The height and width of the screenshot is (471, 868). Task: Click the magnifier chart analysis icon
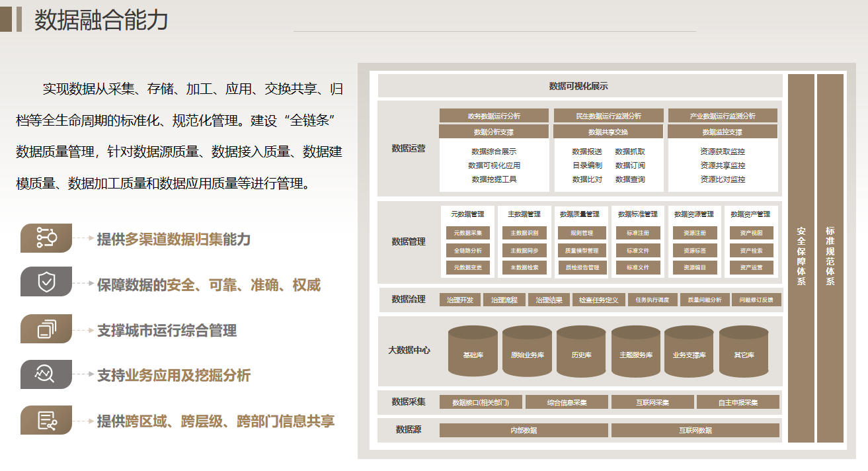point(46,374)
